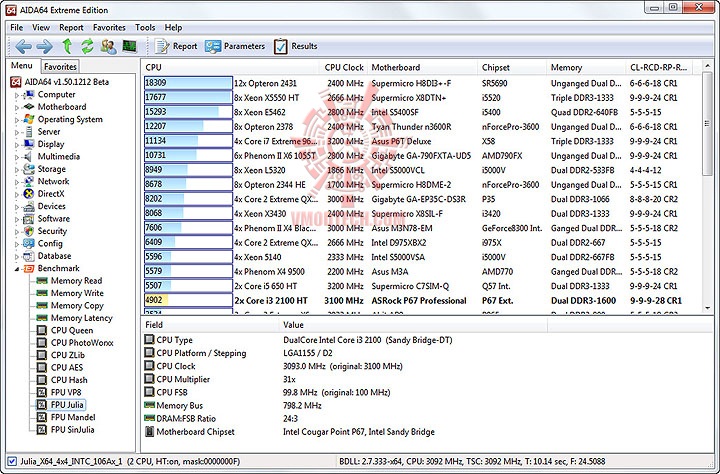The height and width of the screenshot is (474, 720).
Task: Click the results list vertical scrollbar
Action: point(708,188)
